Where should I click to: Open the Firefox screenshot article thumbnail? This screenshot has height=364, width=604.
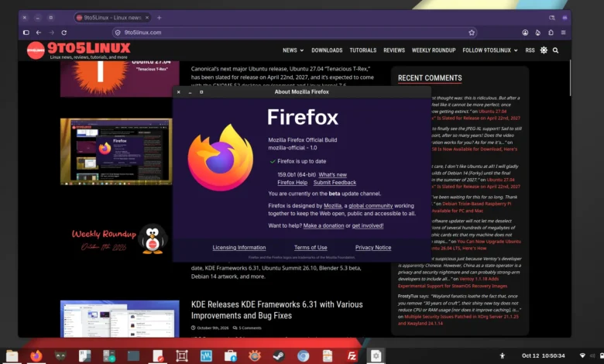coord(116,151)
